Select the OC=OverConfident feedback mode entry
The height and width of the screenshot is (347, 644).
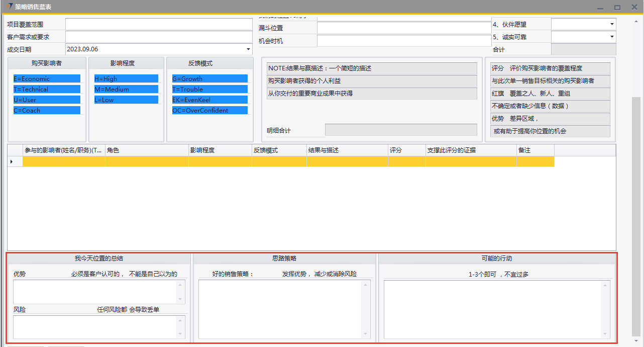209,110
